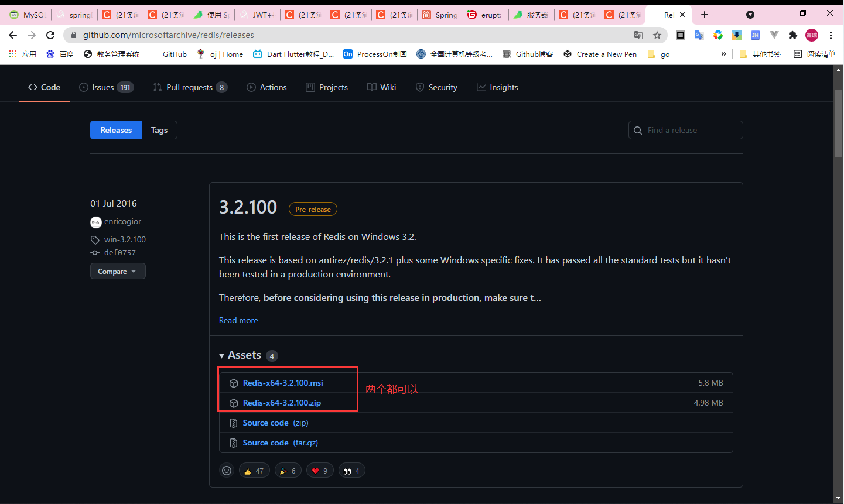
Task: Open the tab search dropdown arrow
Action: (750, 15)
